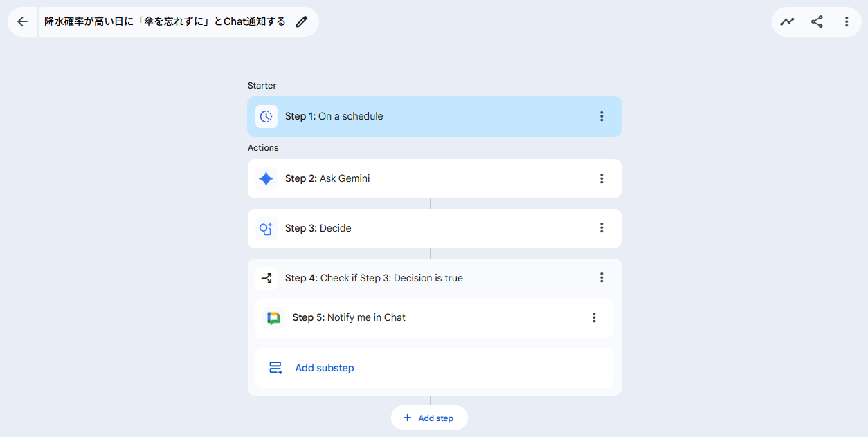Open Step 1 options menu

[x=602, y=116]
